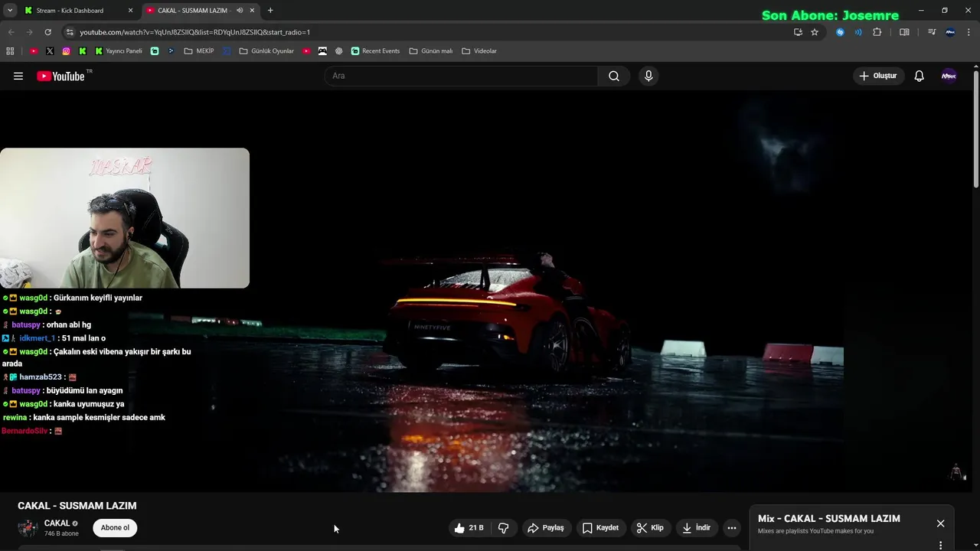The width and height of the screenshot is (980, 551).
Task: Open the X (Twitter) bookmark
Action: [50, 51]
